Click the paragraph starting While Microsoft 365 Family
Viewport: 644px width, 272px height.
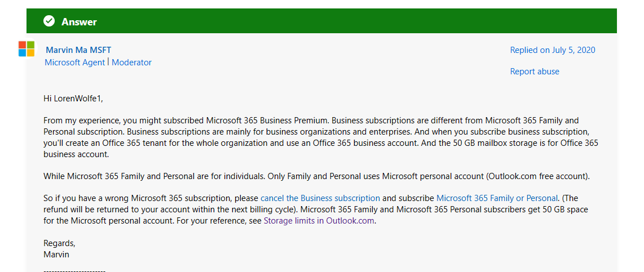(316, 176)
